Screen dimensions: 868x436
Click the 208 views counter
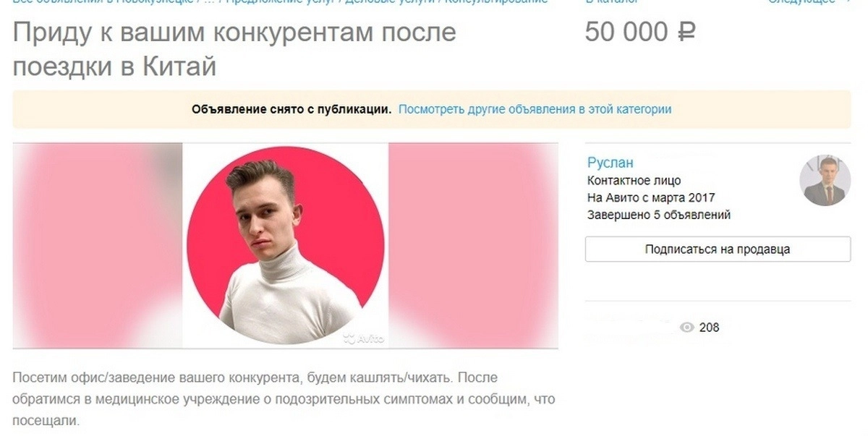pyautogui.click(x=710, y=328)
